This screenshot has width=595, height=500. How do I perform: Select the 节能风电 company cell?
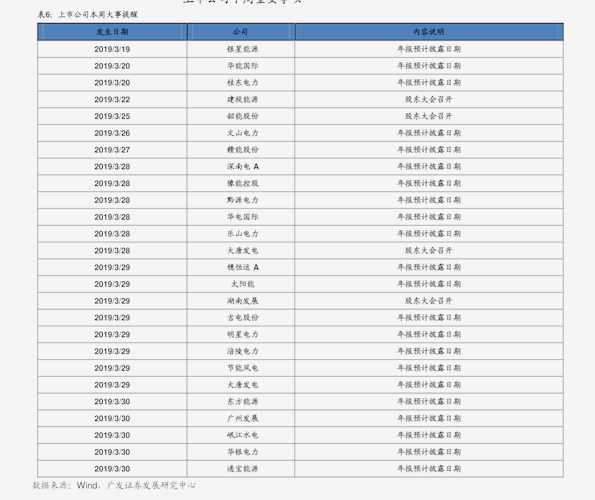pos(242,368)
